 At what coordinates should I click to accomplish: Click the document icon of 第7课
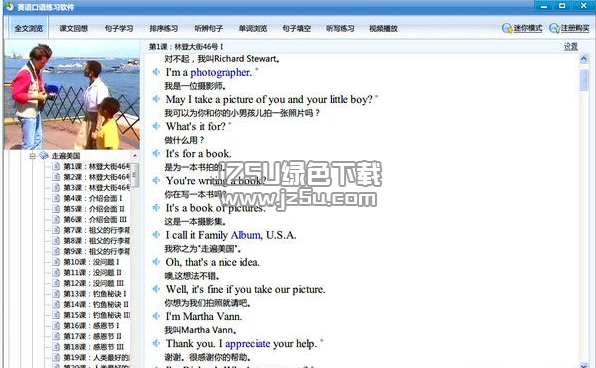coord(56,230)
